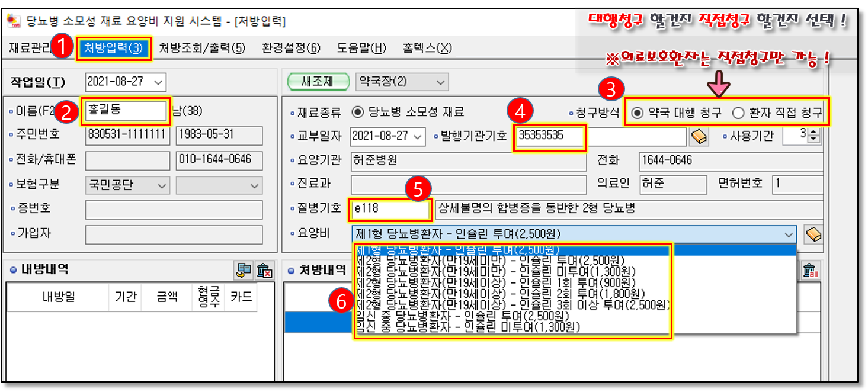Click the app logo in title bar
The image size is (868, 392).
click(12, 21)
